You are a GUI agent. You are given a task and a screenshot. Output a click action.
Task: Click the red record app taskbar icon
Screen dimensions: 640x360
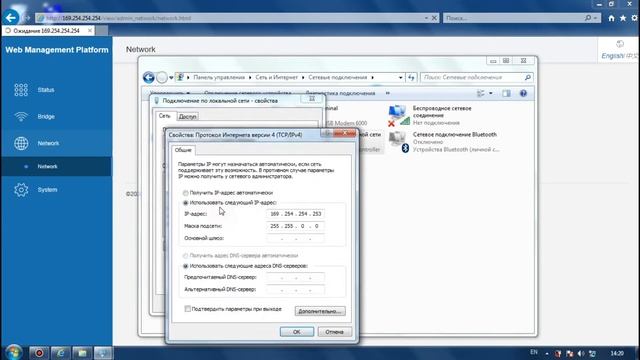point(39,353)
